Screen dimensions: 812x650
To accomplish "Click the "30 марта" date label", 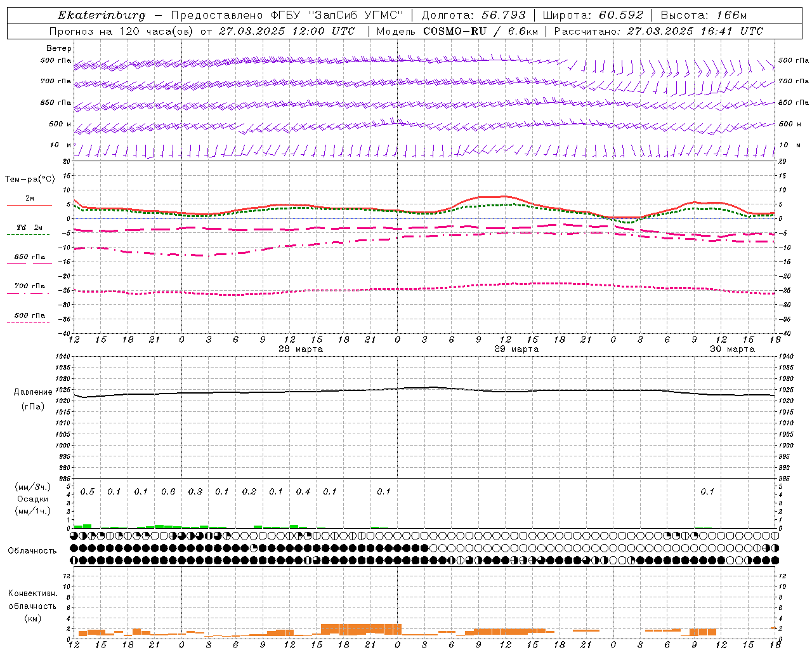I will (732, 349).
